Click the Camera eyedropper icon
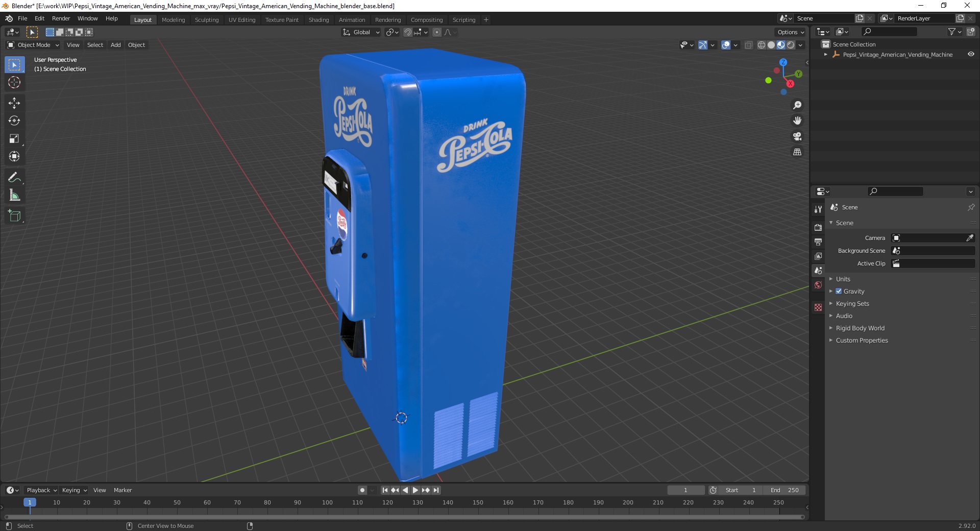Screen dimensions: 980x531 point(970,238)
